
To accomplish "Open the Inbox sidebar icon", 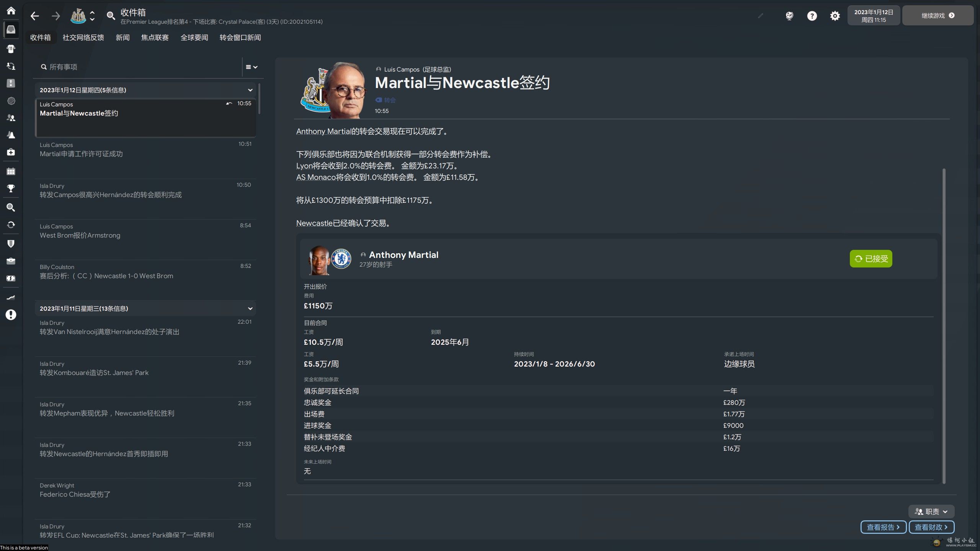I will point(11,29).
